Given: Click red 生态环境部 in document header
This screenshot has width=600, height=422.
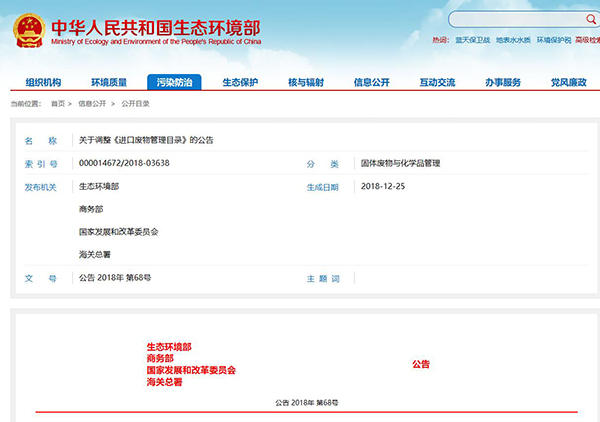Looking at the screenshot, I should (169, 347).
